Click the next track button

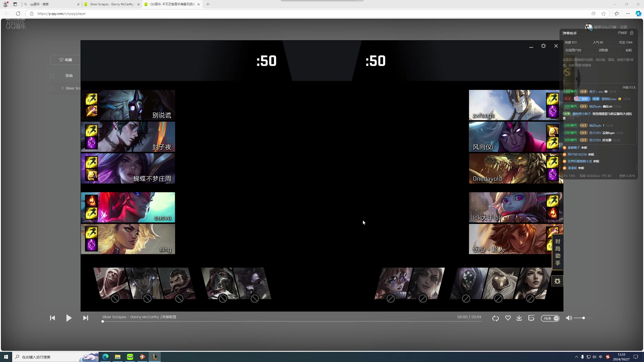86,318
